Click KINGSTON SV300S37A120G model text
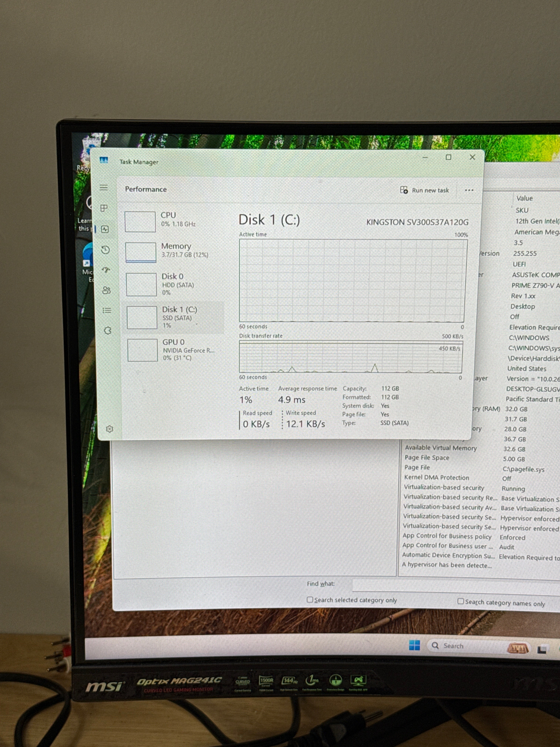Viewport: 560px width, 747px height. (417, 222)
